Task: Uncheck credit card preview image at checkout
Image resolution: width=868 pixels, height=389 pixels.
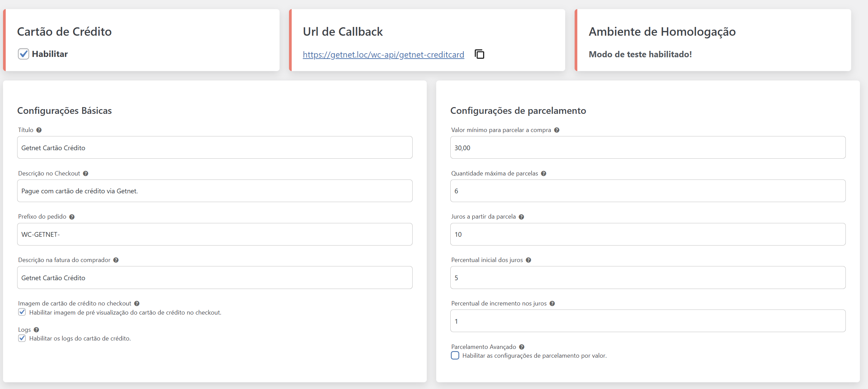Action: 22,312
